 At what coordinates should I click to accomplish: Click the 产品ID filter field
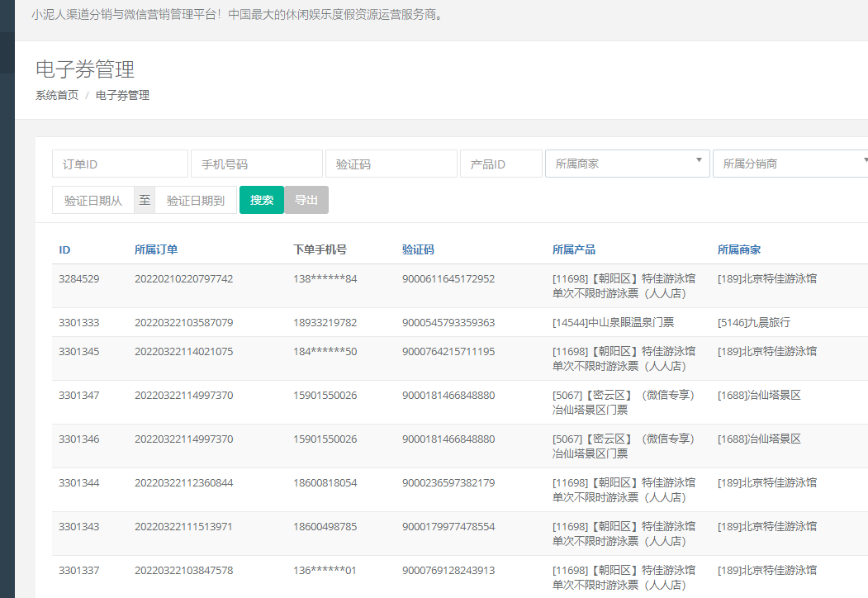tap(500, 164)
